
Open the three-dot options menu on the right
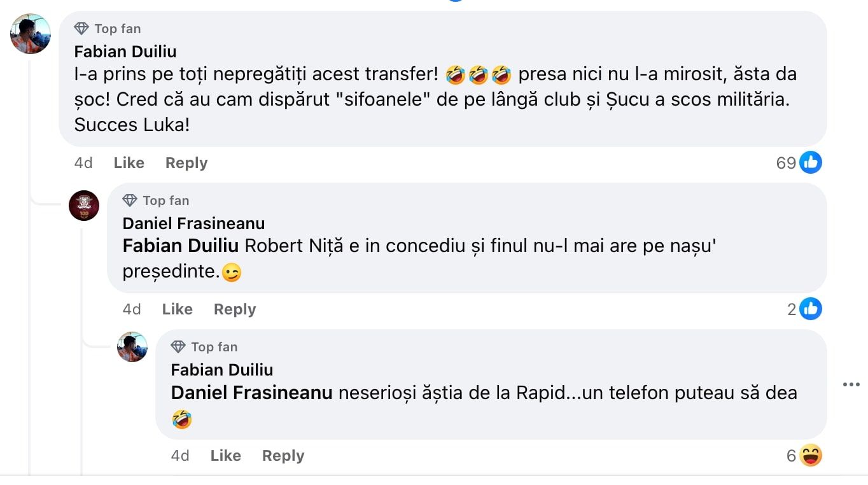click(851, 384)
